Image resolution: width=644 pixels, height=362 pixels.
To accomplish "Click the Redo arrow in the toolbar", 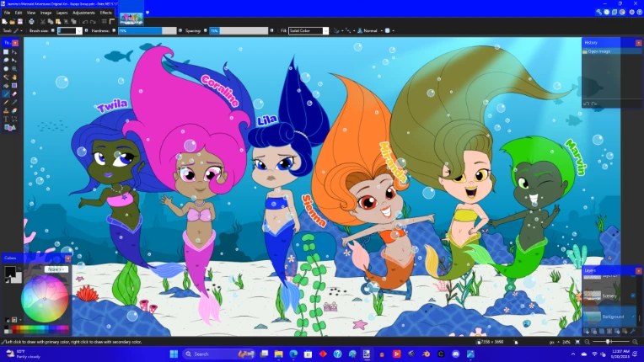I will coord(93,22).
